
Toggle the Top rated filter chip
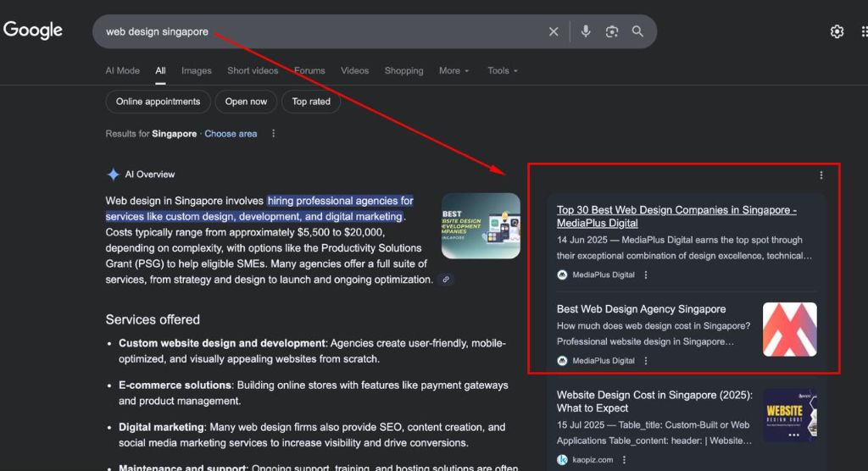coord(311,102)
